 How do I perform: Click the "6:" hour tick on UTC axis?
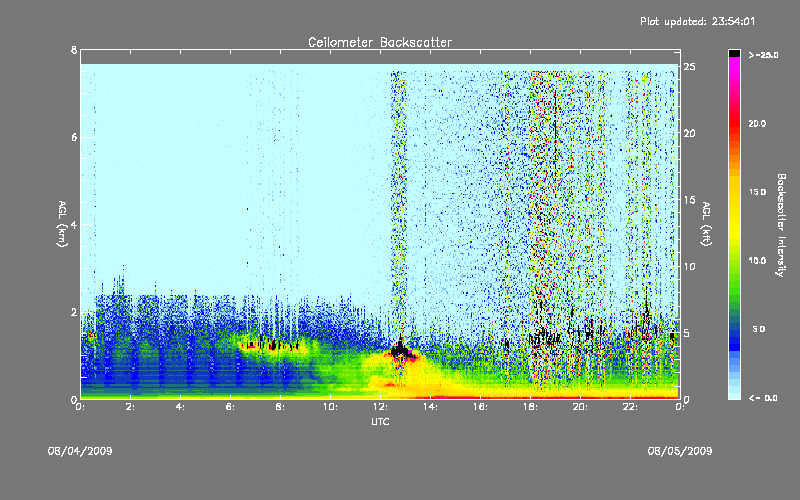tap(231, 407)
